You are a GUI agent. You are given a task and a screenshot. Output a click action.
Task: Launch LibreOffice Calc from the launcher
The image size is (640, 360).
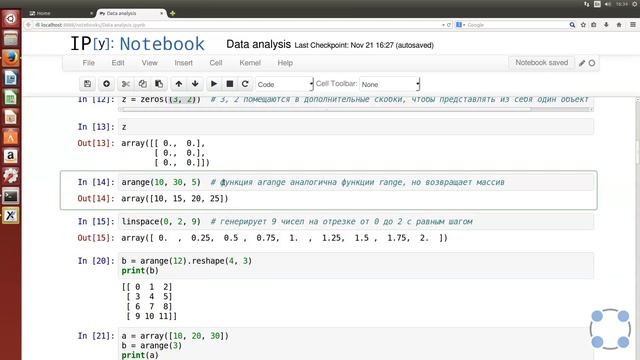pos(11,97)
